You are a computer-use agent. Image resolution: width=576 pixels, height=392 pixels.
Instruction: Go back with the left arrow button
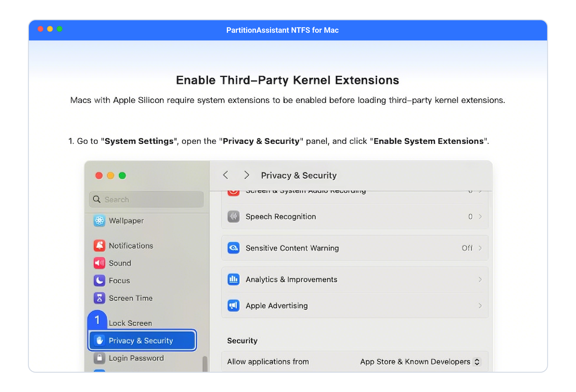tap(226, 175)
